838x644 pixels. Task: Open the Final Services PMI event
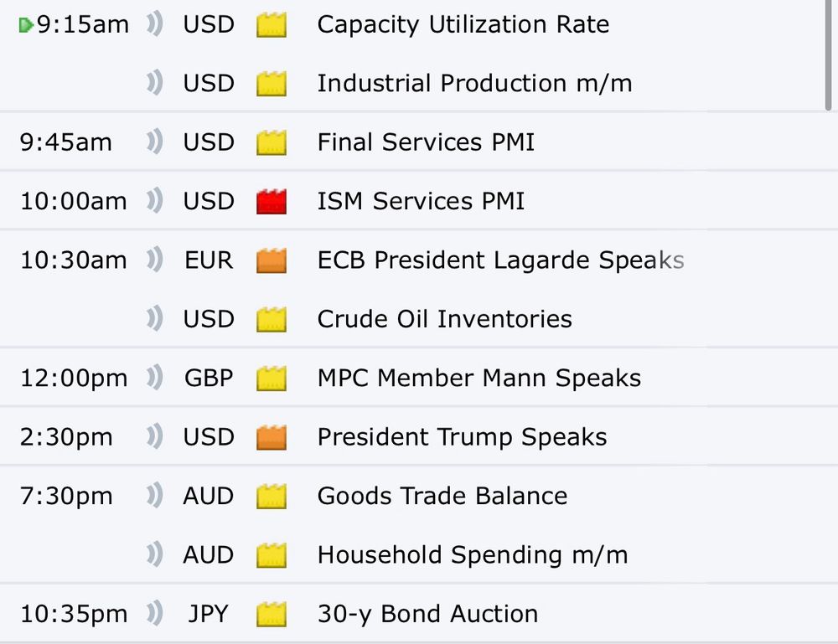click(x=425, y=142)
